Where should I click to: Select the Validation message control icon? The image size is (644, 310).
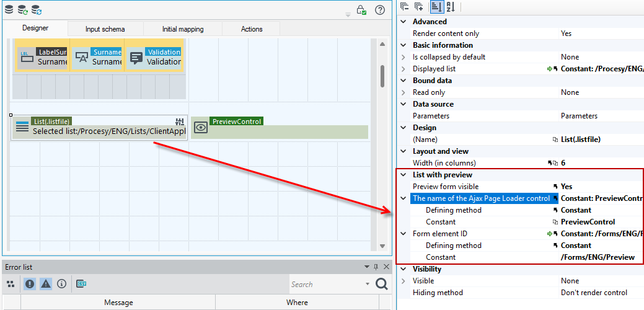pos(135,58)
